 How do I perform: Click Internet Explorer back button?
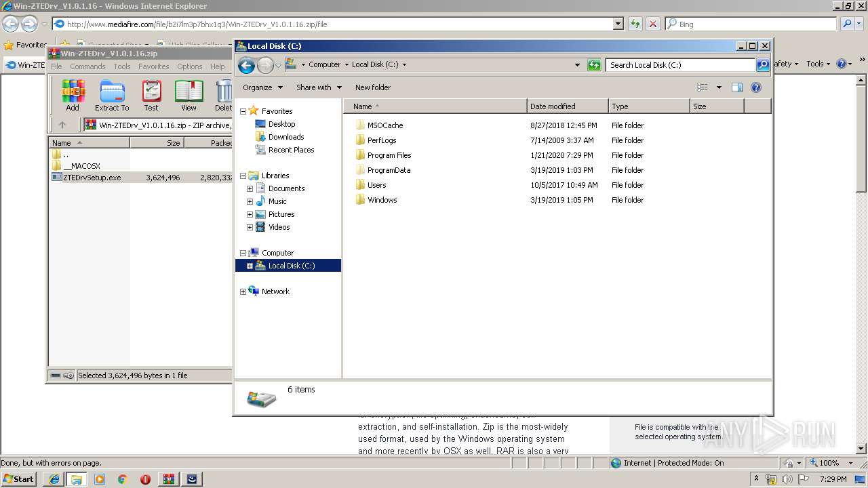(10, 24)
